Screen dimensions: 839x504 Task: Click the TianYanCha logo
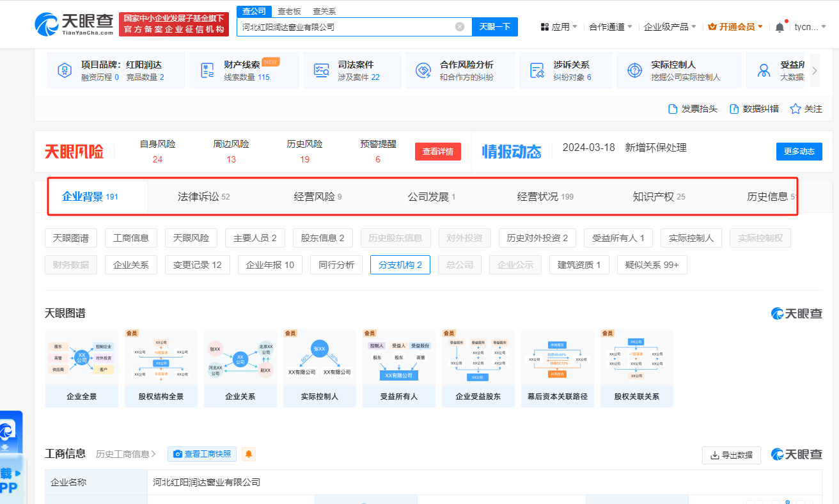point(74,24)
